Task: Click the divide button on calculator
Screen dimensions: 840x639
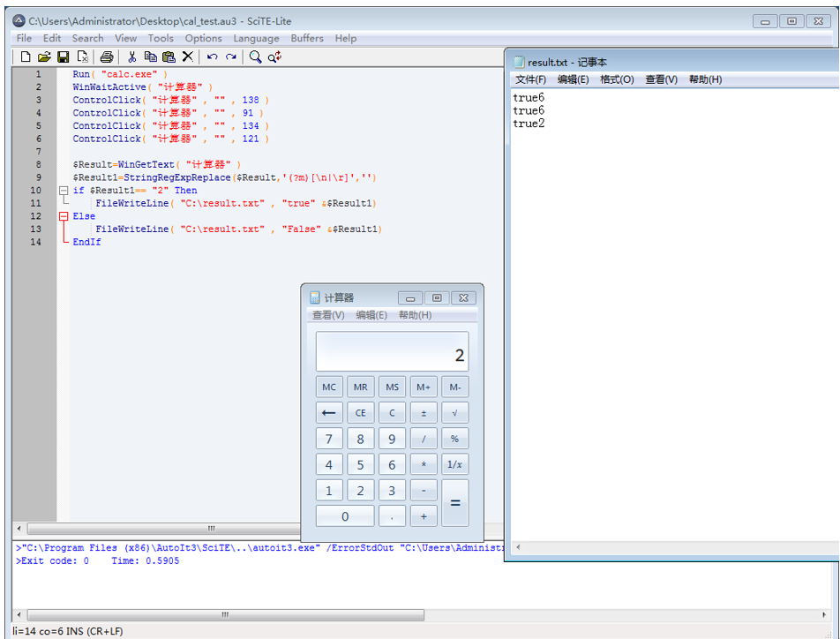Action: [x=424, y=439]
